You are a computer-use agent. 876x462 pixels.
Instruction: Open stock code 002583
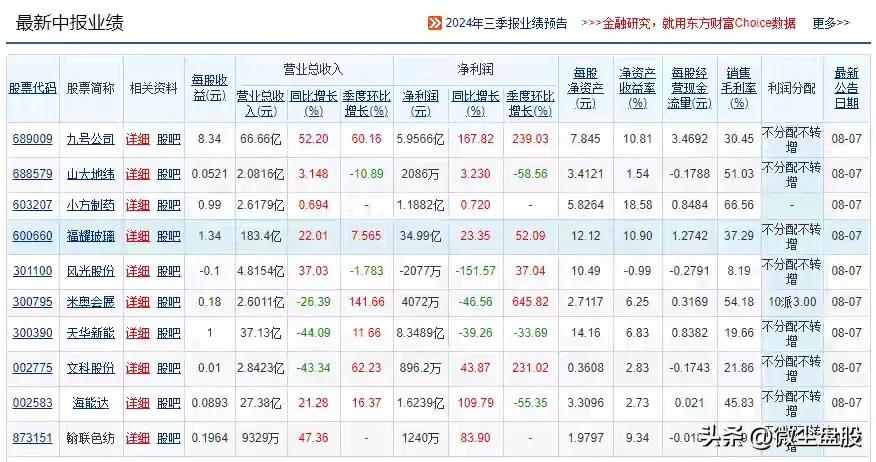[x=32, y=403]
